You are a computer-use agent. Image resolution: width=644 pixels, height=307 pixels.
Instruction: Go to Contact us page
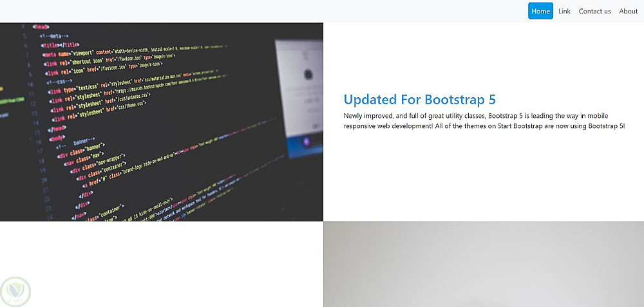click(594, 11)
